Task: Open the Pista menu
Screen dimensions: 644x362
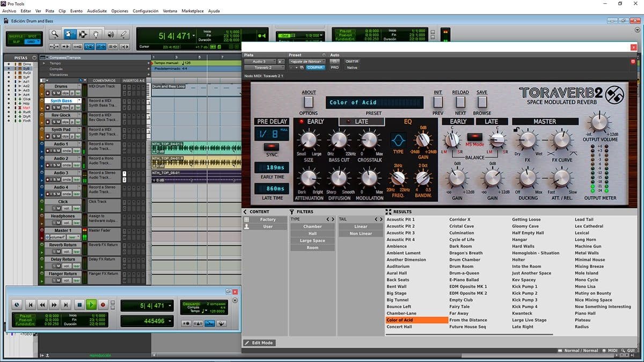Action: click(x=50, y=11)
